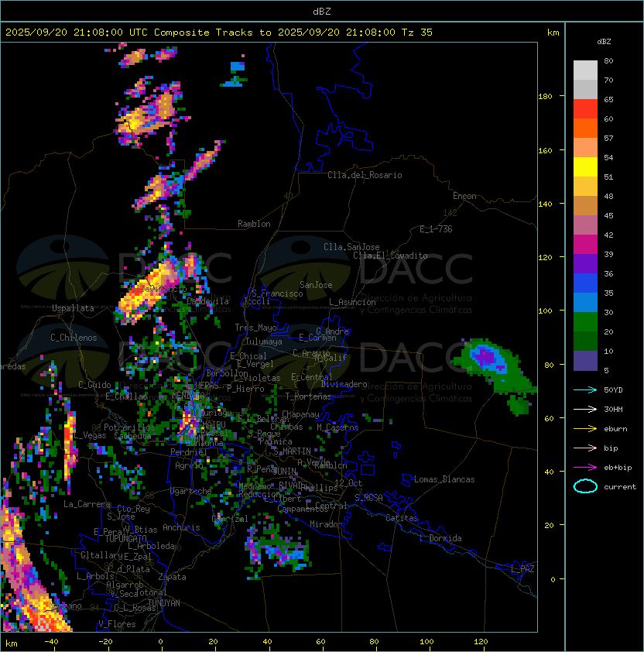This screenshot has width=644, height=652.
Task: Click the -40 km mark on horizontal axis
Action: pos(52,642)
